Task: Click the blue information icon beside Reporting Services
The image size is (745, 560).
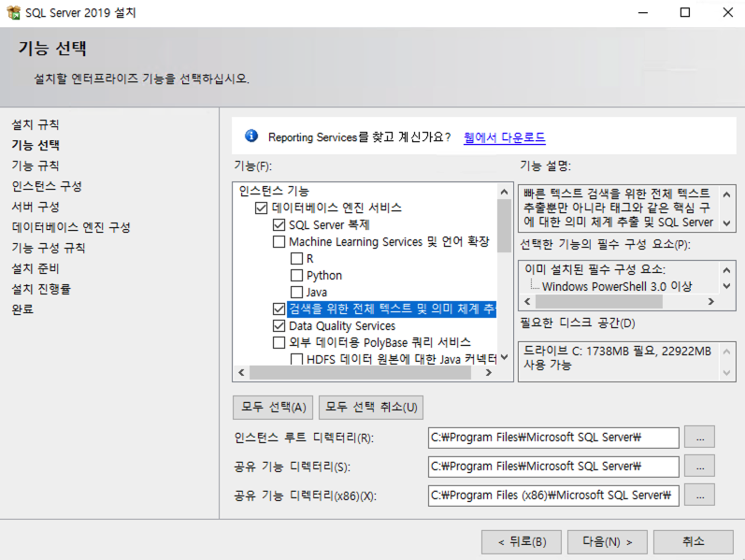Action: [251, 136]
